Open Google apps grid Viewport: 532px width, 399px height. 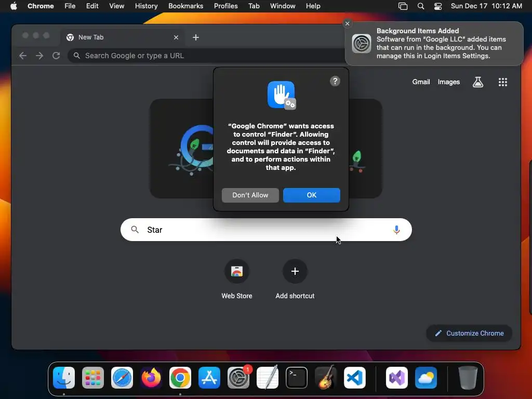(x=502, y=82)
